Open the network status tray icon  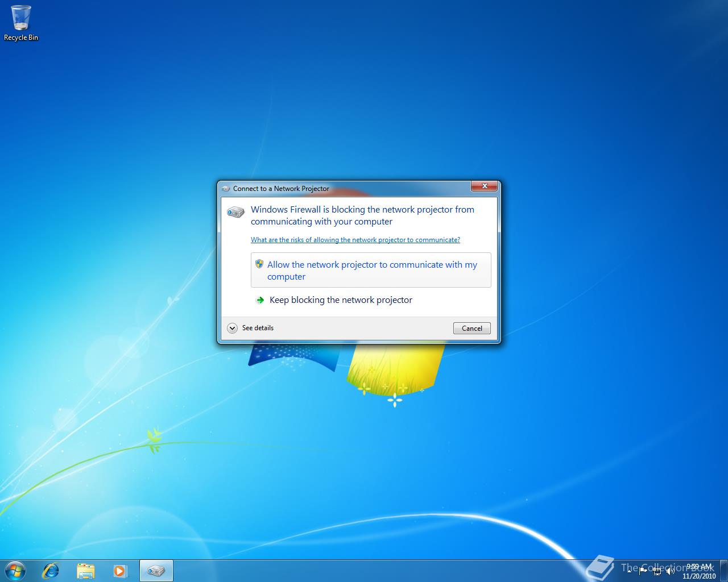click(x=657, y=571)
